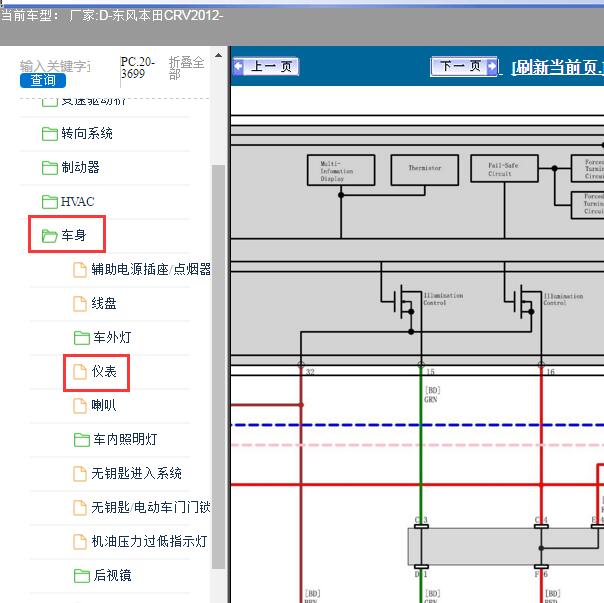The height and width of the screenshot is (603, 604).
Task: Open the 仪表 wiring diagram
Action: tap(104, 371)
